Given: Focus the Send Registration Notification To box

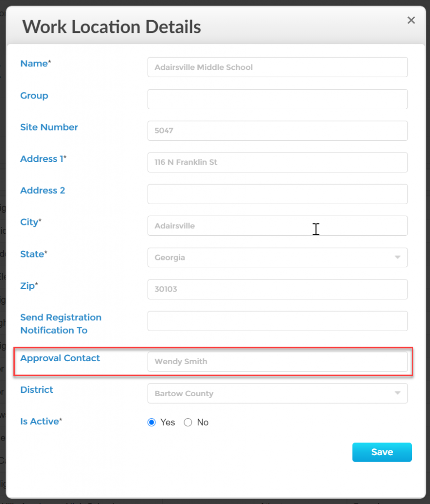Looking at the screenshot, I should pyautogui.click(x=277, y=321).
